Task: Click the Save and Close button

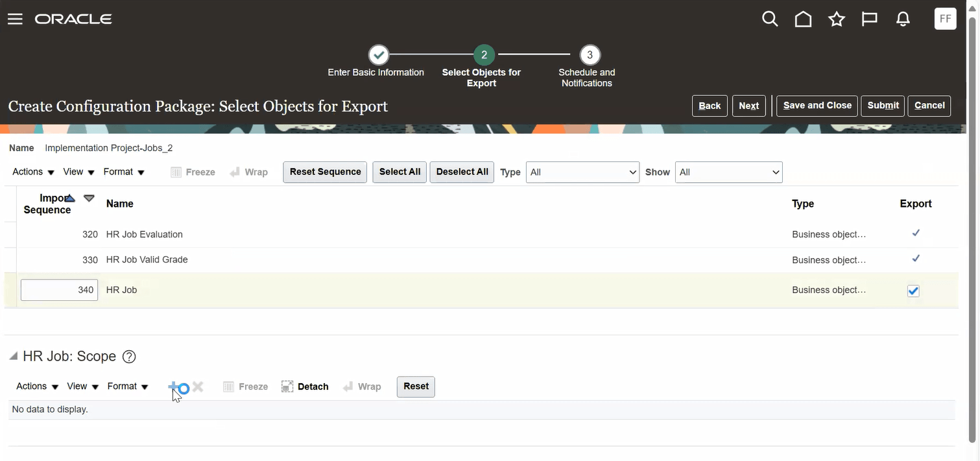Action: click(817, 105)
